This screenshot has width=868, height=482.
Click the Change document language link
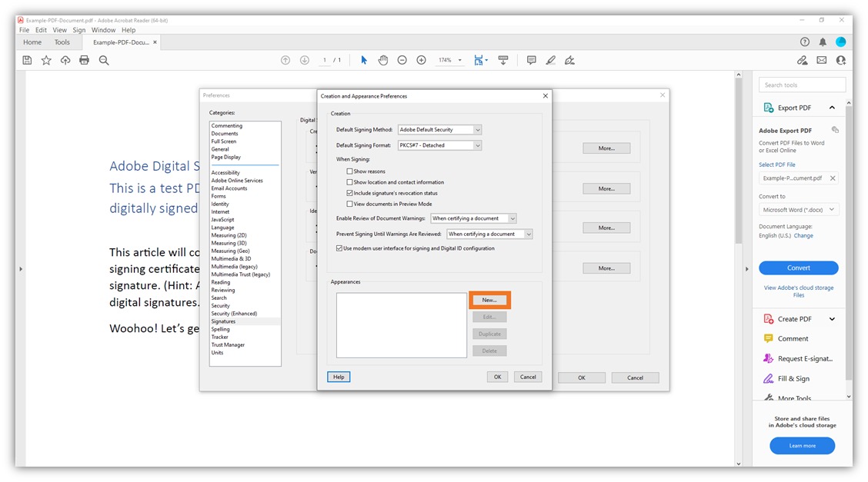803,235
